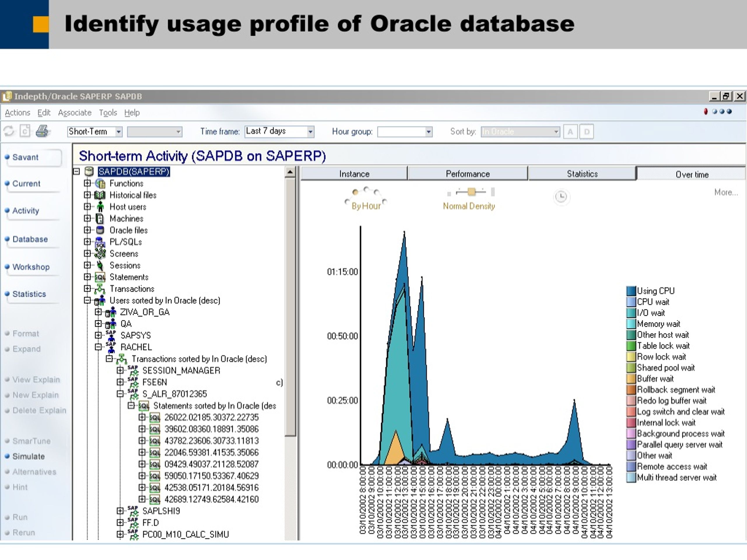
Task: Click the descending sort D button
Action: tap(587, 132)
